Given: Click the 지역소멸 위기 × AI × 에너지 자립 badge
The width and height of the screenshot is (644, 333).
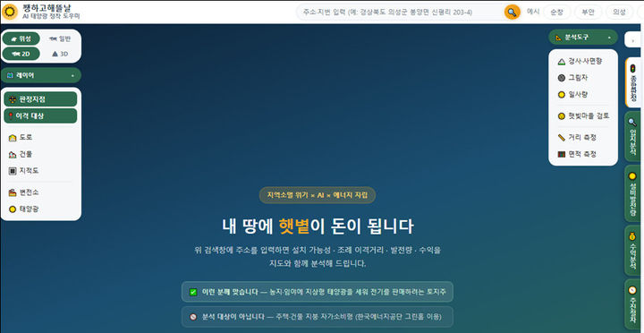Looking at the screenshot, I should coord(317,195).
